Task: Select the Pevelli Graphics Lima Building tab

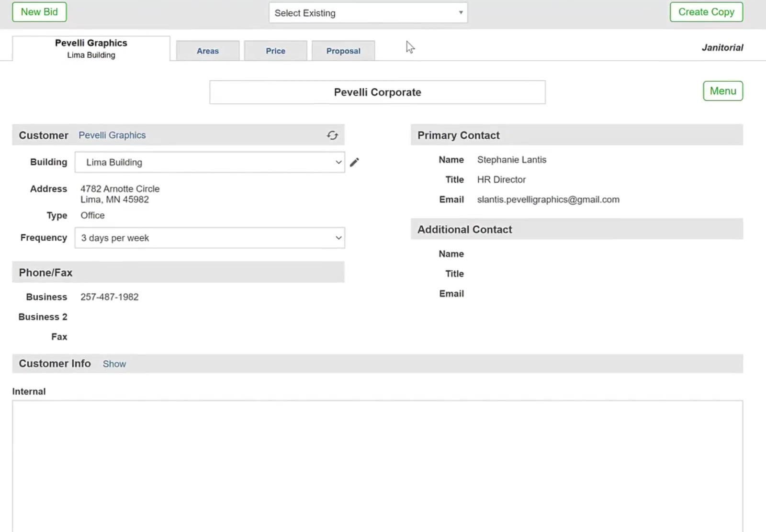Action: pos(91,48)
